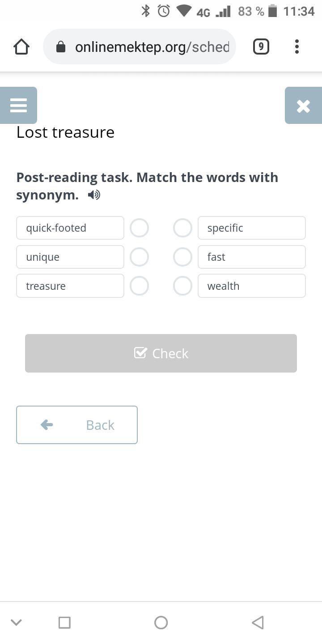Viewport: 322px width, 644px height.
Task: Go to previous page with Back button
Action: point(77,425)
